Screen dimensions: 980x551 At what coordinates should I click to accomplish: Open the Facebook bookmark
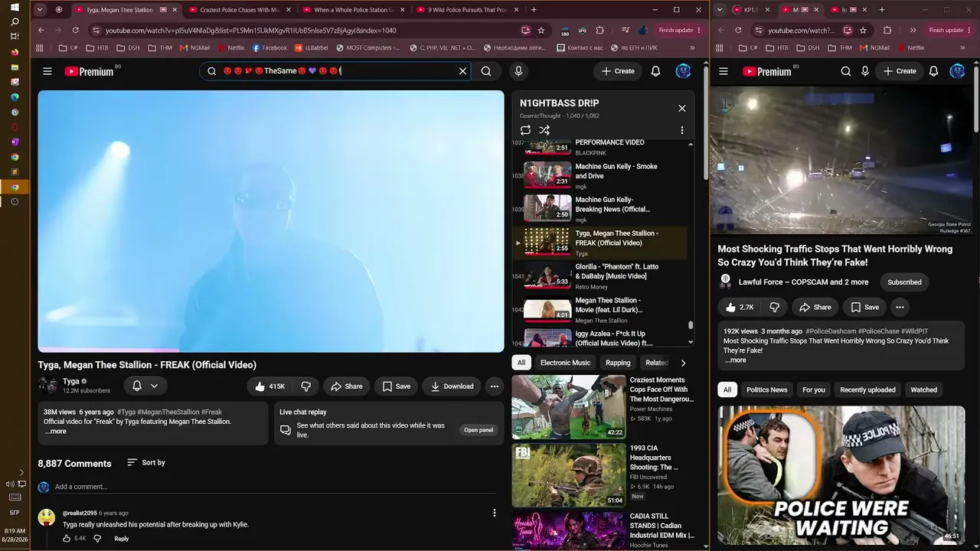(269, 47)
